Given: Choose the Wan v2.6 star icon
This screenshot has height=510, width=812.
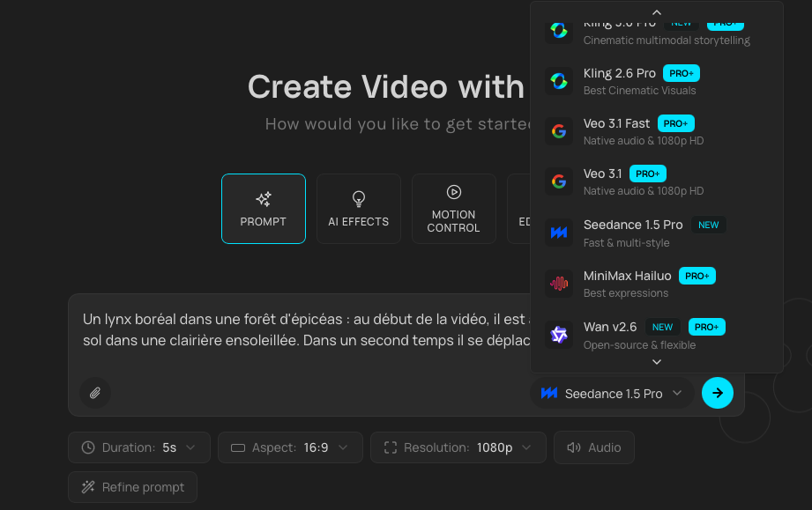Looking at the screenshot, I should [558, 335].
